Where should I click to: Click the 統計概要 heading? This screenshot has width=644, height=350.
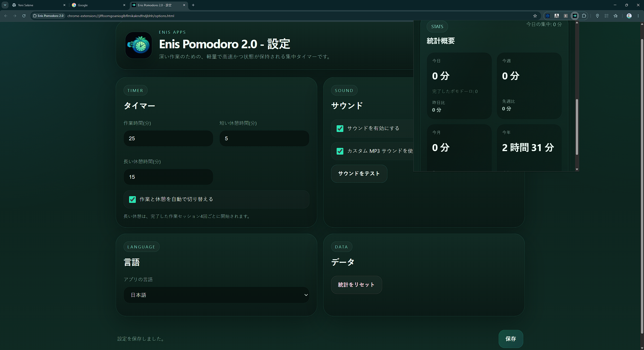tap(441, 41)
